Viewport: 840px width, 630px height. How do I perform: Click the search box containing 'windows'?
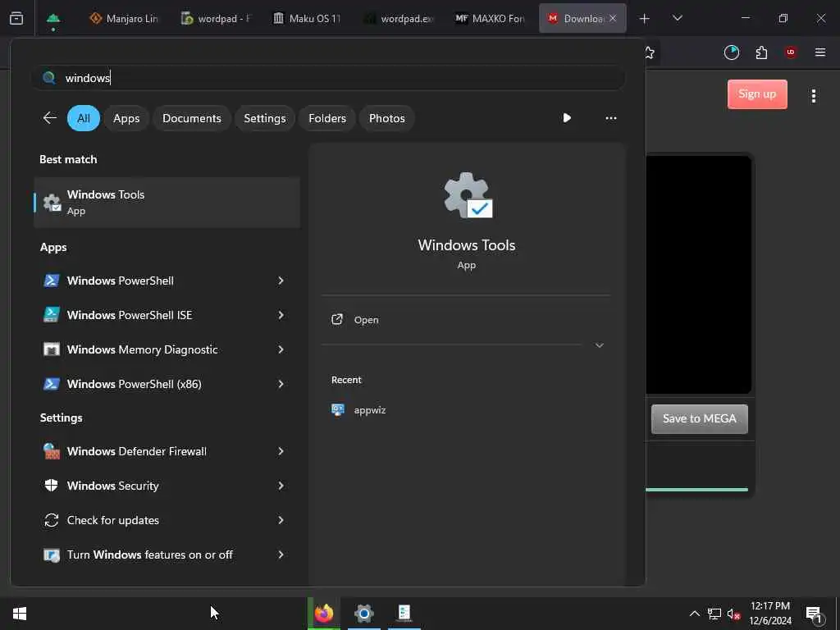coord(328,78)
